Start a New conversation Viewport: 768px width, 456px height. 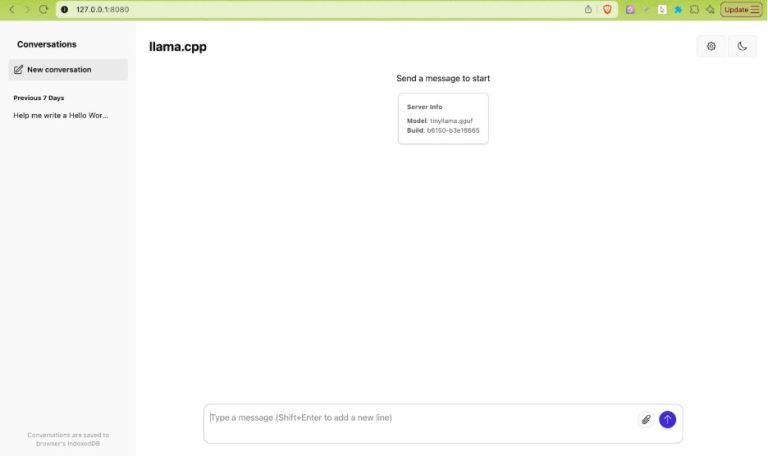point(68,70)
